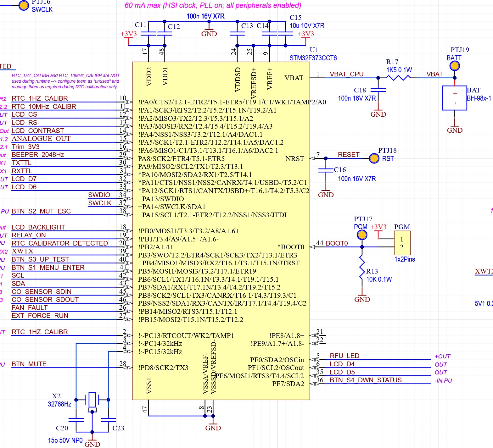
Task: Click the 10u 10V X7R capacitor value
Action: point(307,25)
